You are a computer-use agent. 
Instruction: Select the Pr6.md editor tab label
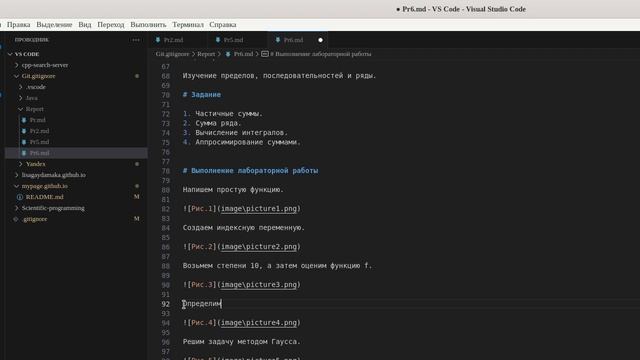point(293,40)
